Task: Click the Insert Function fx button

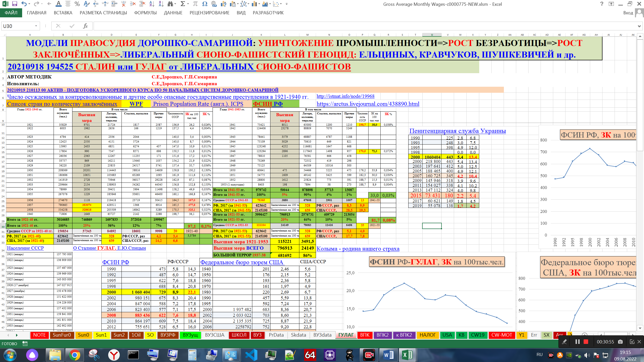Action: tap(85, 26)
